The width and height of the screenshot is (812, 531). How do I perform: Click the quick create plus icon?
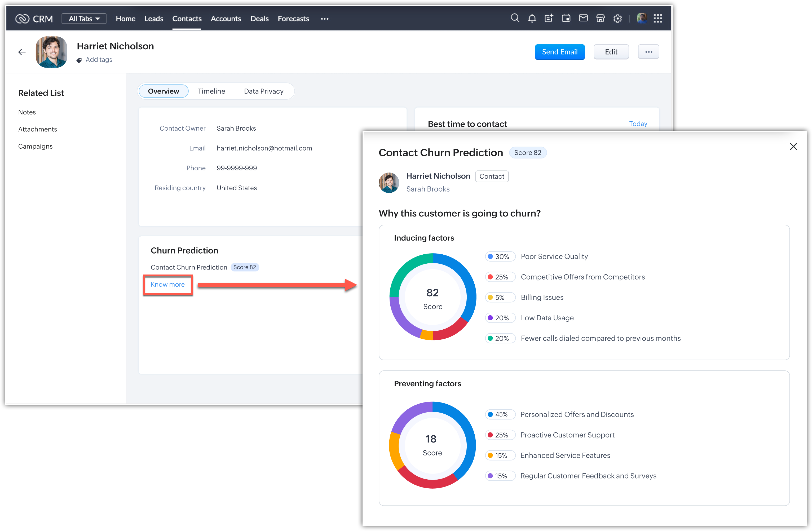pyautogui.click(x=549, y=19)
